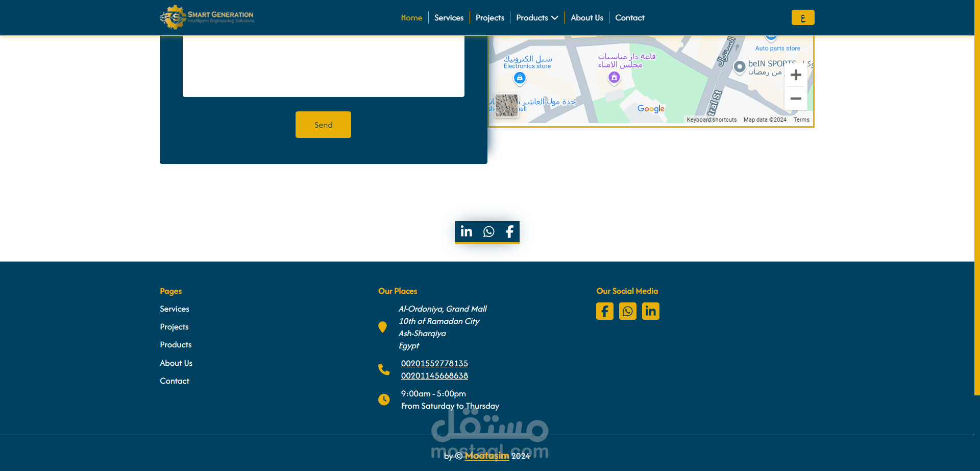Call phone number 00201552778135
The width and height of the screenshot is (980, 471).
(x=434, y=364)
